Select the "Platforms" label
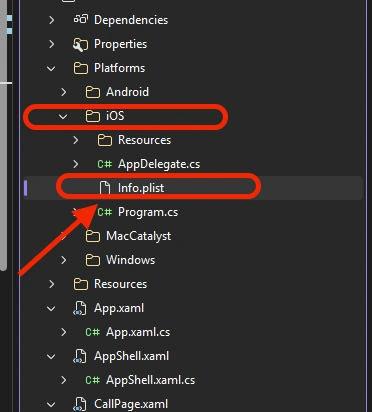Viewport: 372px width, 412px height. click(x=119, y=68)
